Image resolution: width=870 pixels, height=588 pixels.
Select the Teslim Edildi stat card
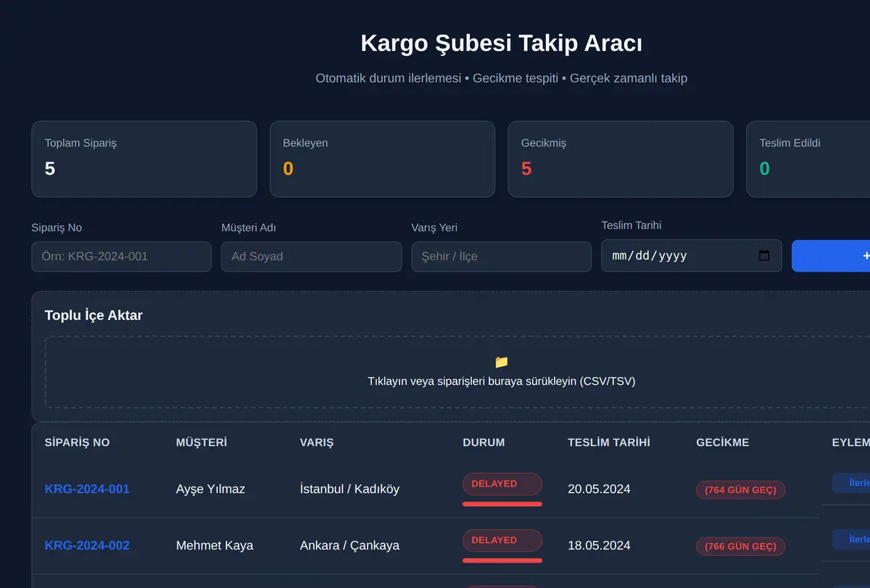coord(808,159)
